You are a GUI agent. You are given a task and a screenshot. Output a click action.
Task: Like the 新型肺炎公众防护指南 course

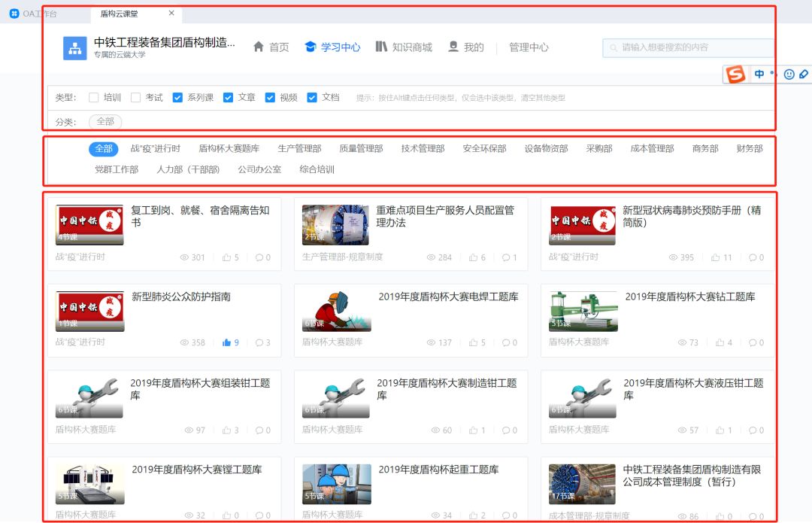click(x=226, y=342)
